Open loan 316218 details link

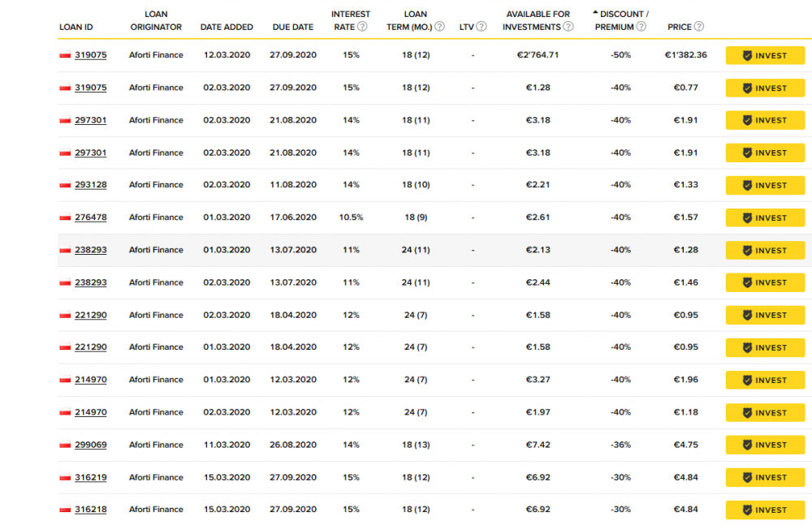(x=90, y=510)
